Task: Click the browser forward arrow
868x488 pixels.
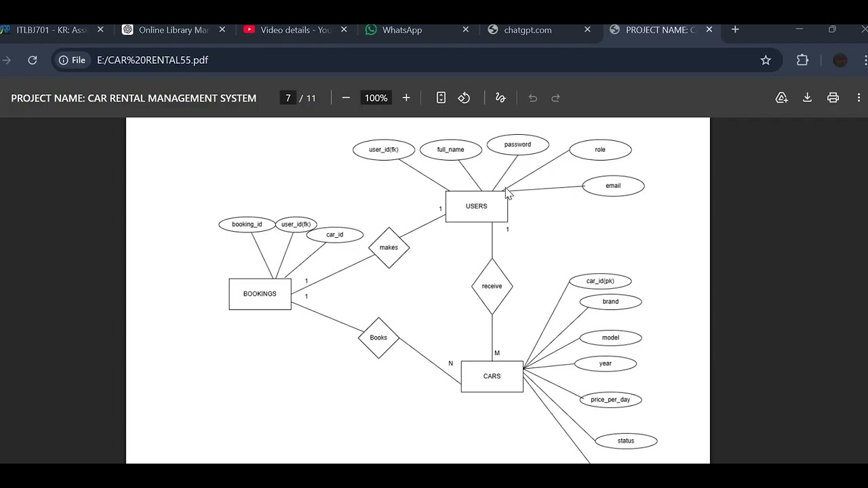Action: coord(7,60)
